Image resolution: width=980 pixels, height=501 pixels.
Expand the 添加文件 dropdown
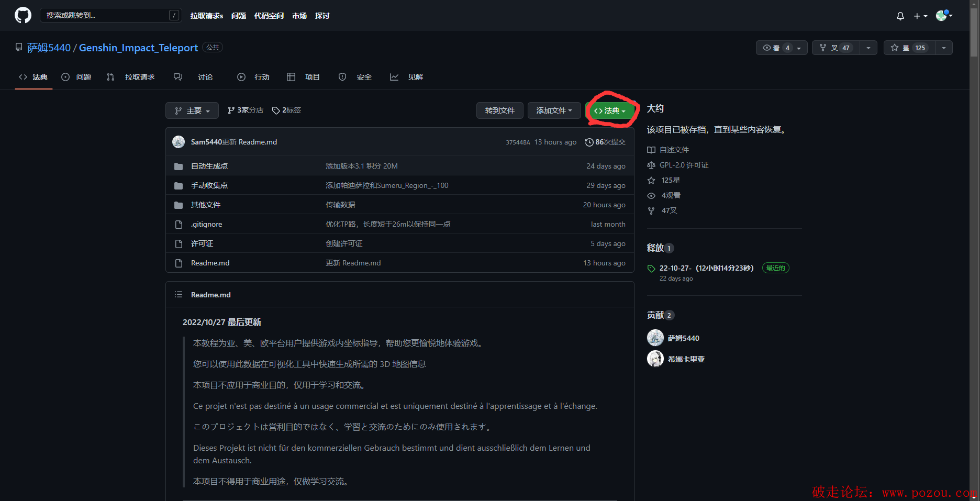tap(554, 110)
